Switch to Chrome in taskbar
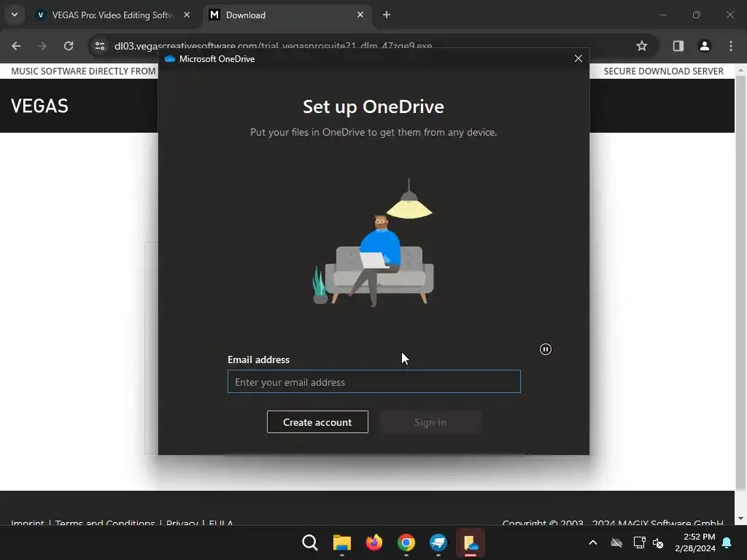The image size is (747, 560). 406,542
